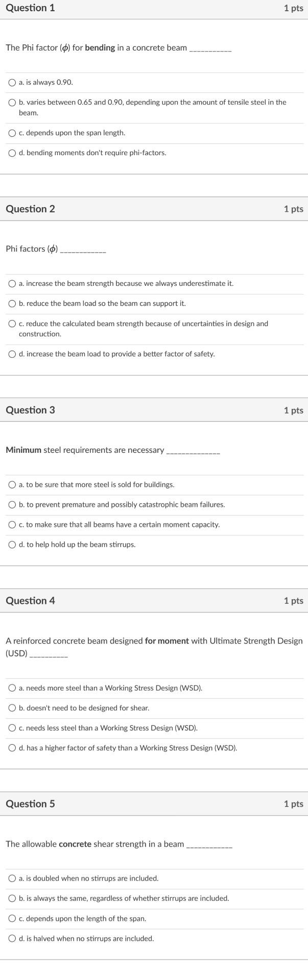Screen dimensions: 308x980
Task: Click the Question 5 header bar
Action: click(x=154, y=803)
